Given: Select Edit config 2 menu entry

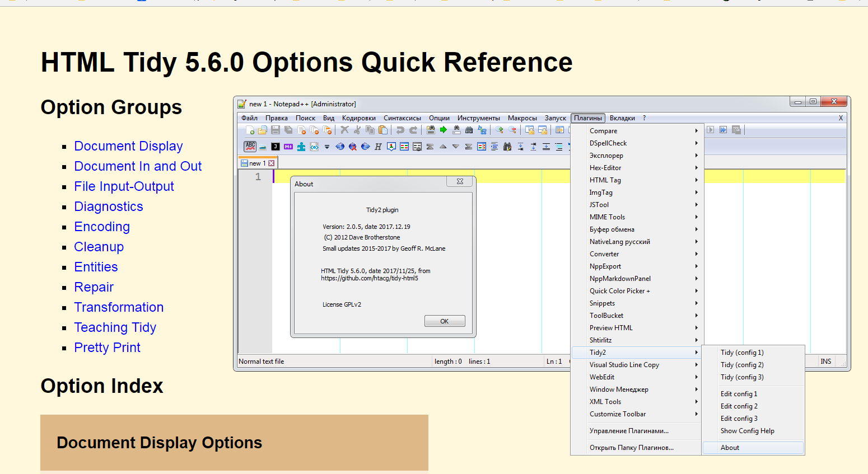Looking at the screenshot, I should pyautogui.click(x=753, y=406).
